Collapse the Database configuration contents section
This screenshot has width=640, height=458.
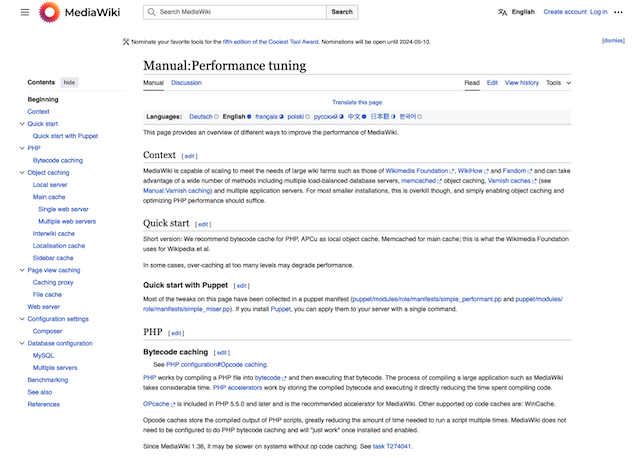pos(19,343)
